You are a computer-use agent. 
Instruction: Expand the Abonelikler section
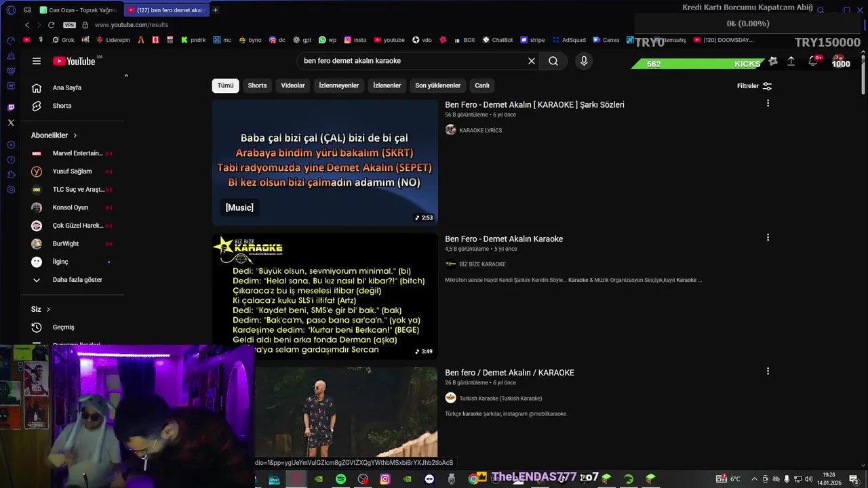coord(54,136)
